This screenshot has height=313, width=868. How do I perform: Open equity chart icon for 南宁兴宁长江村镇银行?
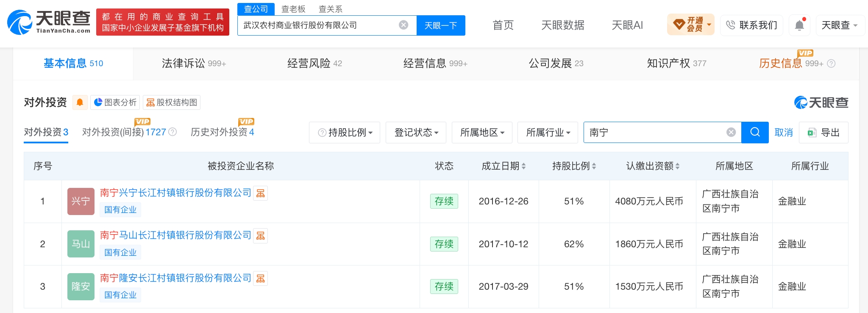coord(261,193)
